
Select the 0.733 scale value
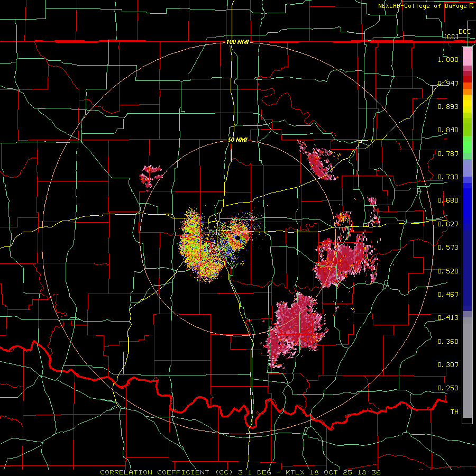(448, 177)
